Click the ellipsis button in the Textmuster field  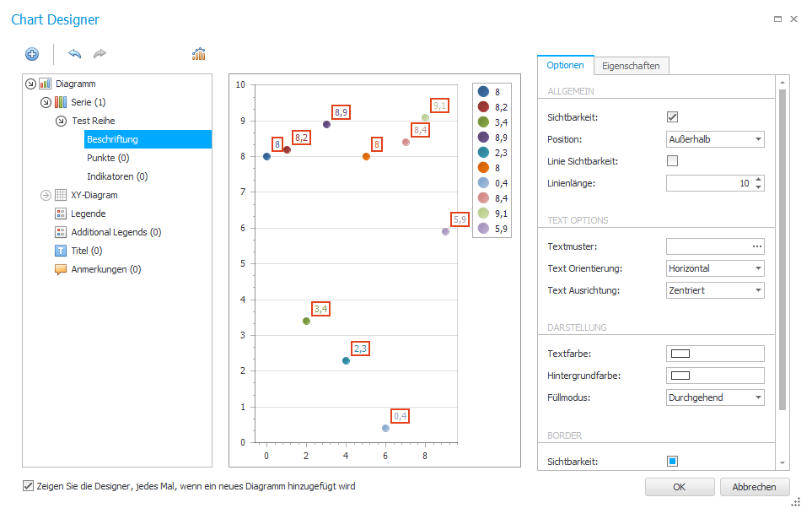757,246
